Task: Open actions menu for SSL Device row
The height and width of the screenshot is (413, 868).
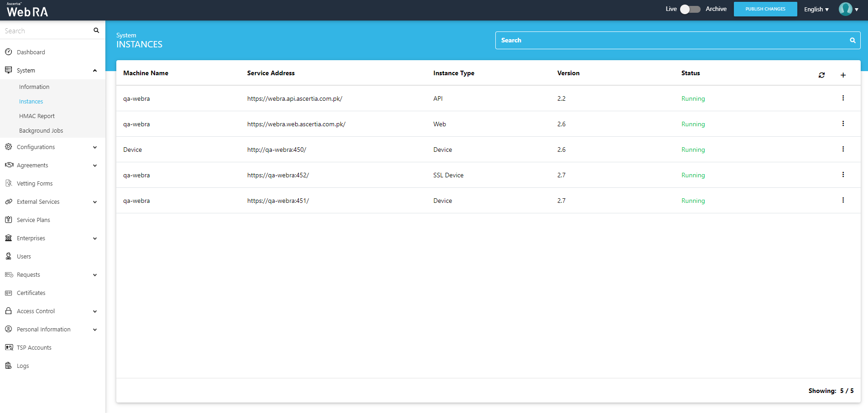Action: pyautogui.click(x=843, y=175)
